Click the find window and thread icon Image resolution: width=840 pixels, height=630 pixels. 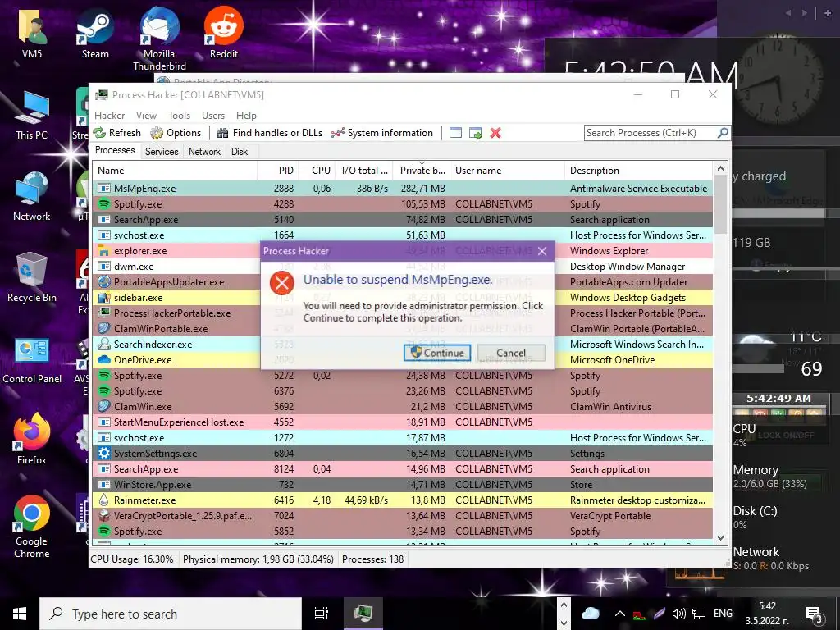pos(475,133)
